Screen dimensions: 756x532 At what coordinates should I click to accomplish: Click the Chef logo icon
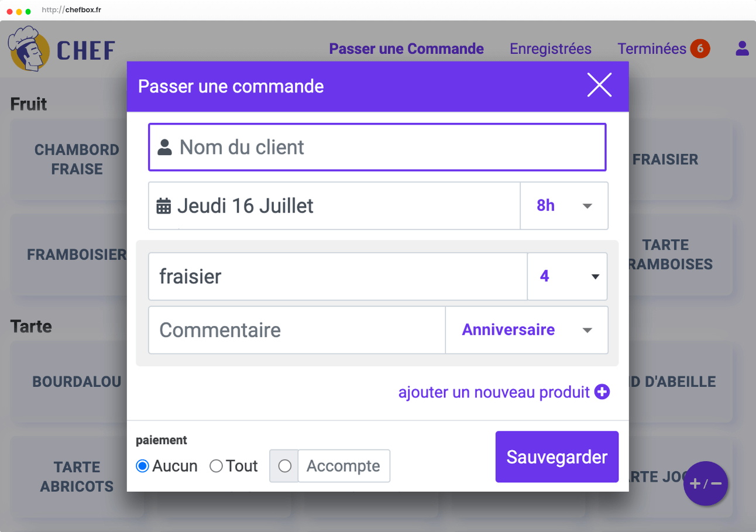pyautogui.click(x=29, y=50)
